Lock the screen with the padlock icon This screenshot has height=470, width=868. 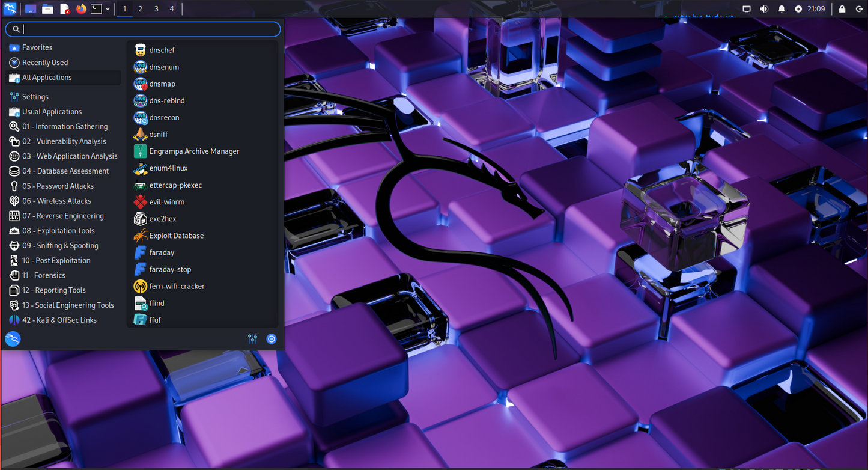842,9
